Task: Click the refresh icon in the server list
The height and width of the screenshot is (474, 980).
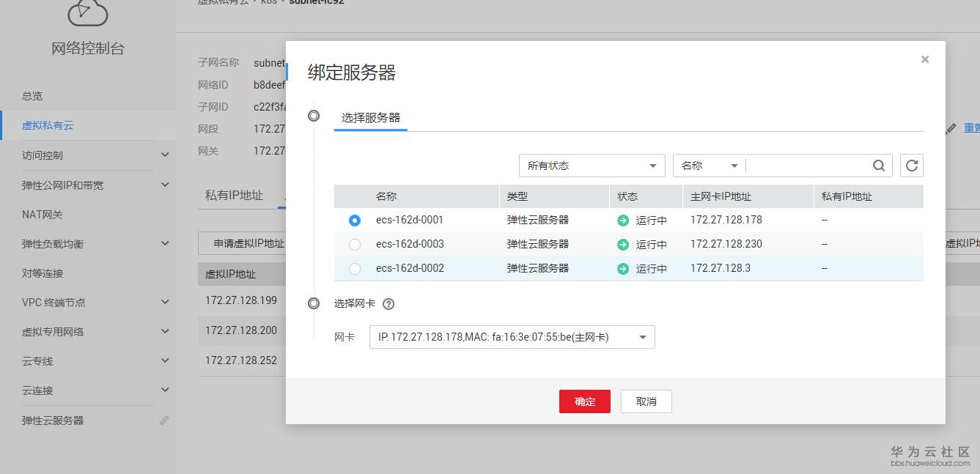Action: tap(911, 166)
